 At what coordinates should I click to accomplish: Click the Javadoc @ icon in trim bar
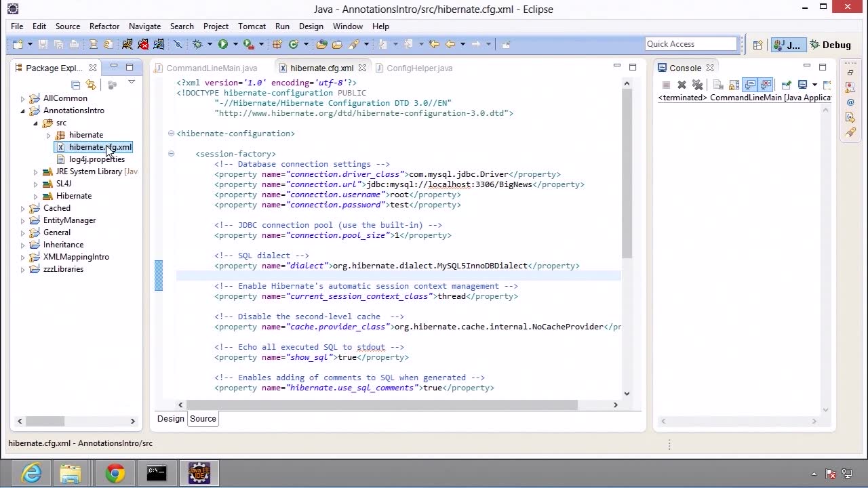click(850, 102)
